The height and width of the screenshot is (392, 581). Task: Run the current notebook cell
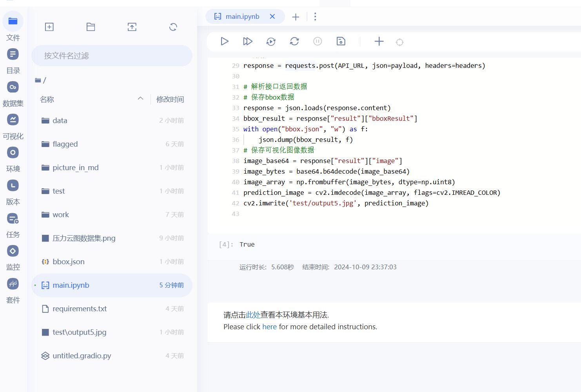click(224, 41)
